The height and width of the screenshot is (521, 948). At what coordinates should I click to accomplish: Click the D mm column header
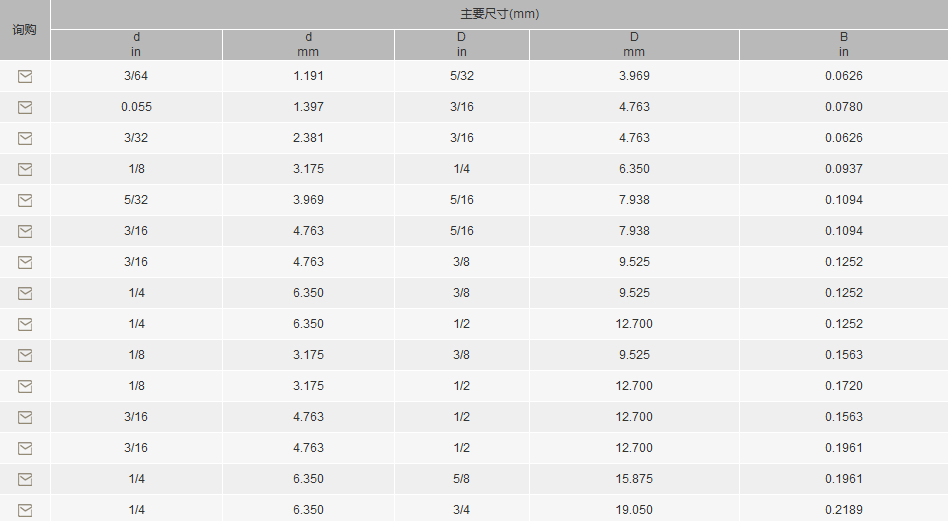click(x=634, y=45)
